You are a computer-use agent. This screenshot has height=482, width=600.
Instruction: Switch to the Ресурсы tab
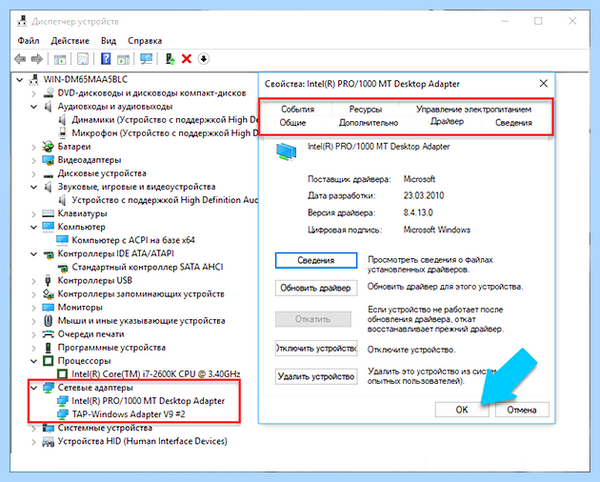pyautogui.click(x=365, y=109)
